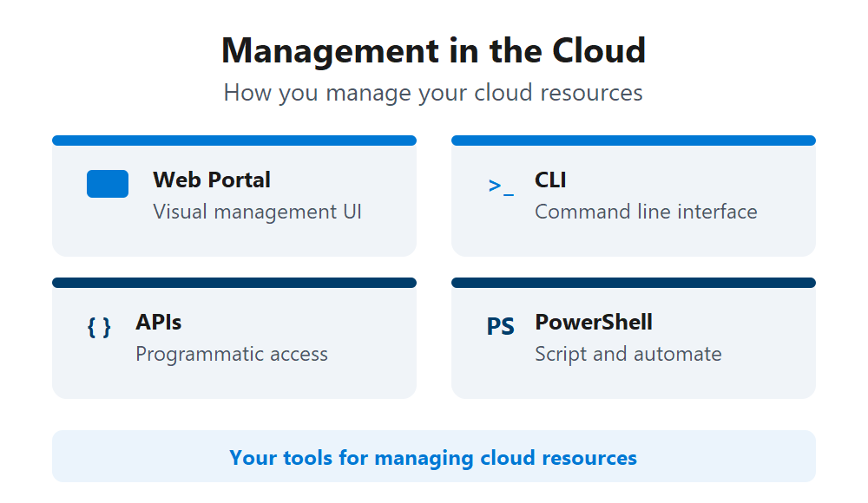
Task: Click the blue Web Portal icon
Action: click(x=107, y=183)
